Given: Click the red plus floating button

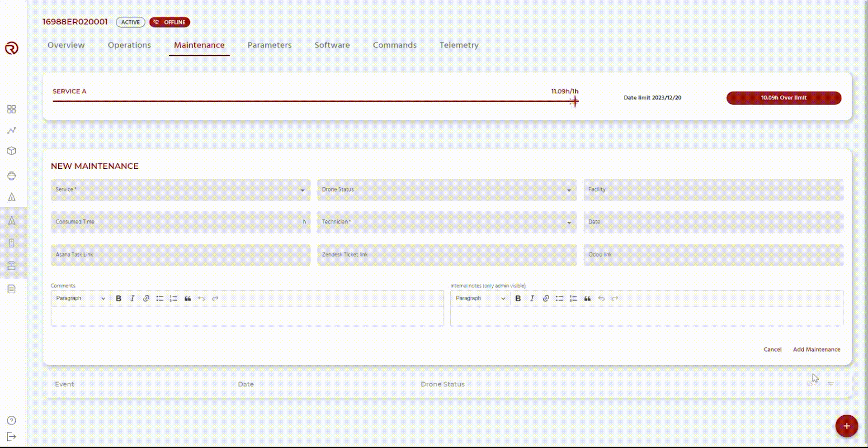Looking at the screenshot, I should coord(847,426).
